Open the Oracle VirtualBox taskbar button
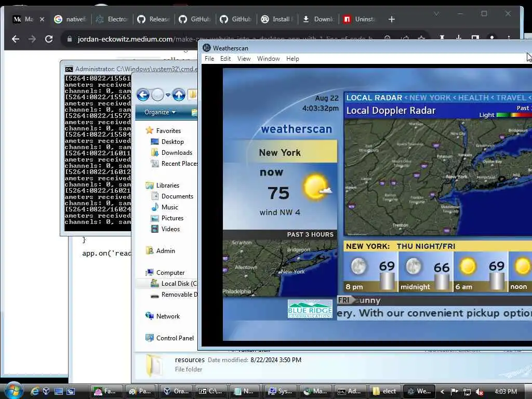The height and width of the screenshot is (399, 532). [177, 391]
